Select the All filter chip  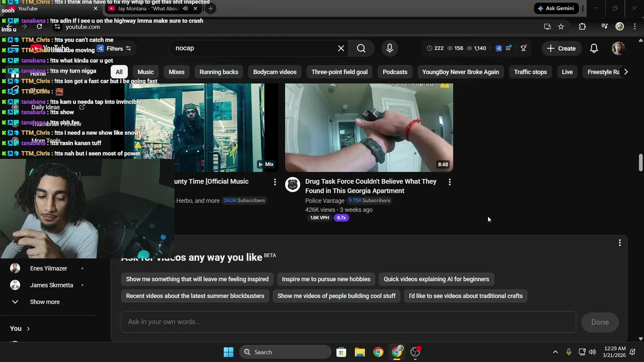[x=119, y=72]
